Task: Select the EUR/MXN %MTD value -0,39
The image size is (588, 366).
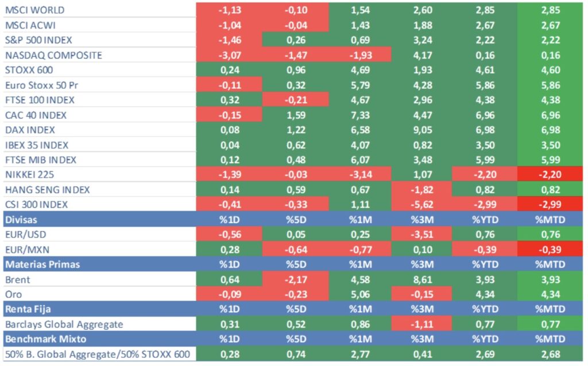Action: pyautogui.click(x=551, y=250)
